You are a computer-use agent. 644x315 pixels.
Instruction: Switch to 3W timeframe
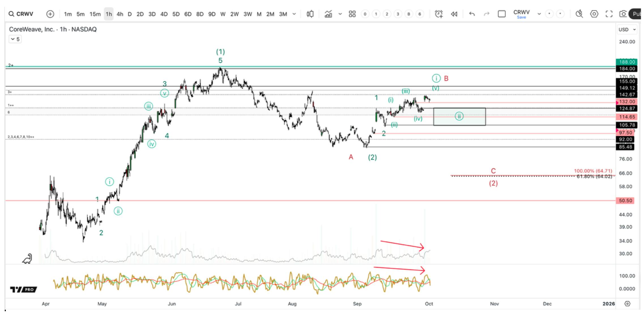[248, 14]
